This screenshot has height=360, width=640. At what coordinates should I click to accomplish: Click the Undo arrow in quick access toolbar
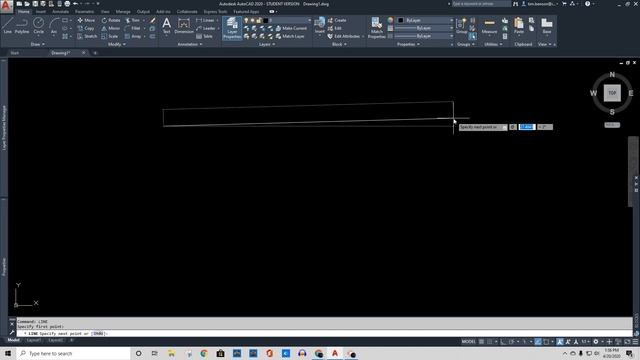(x=75, y=4)
